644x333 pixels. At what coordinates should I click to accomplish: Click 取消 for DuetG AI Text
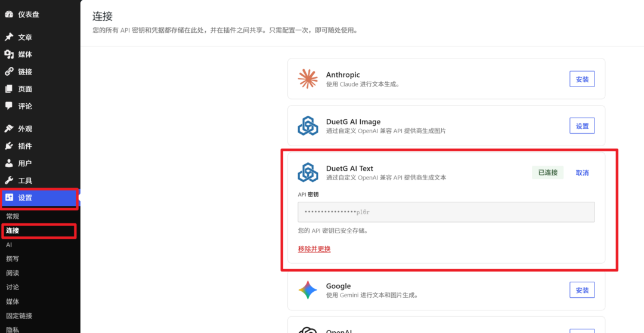[x=582, y=172]
